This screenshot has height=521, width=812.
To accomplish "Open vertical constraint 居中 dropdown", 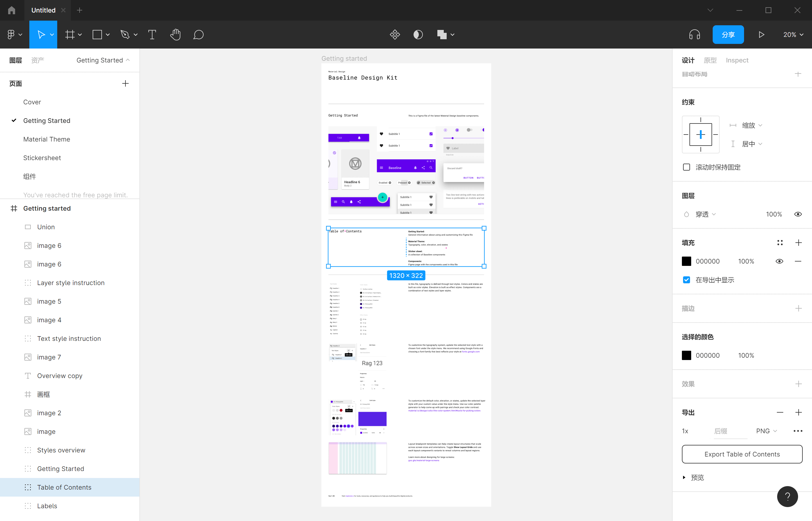I will tap(752, 144).
